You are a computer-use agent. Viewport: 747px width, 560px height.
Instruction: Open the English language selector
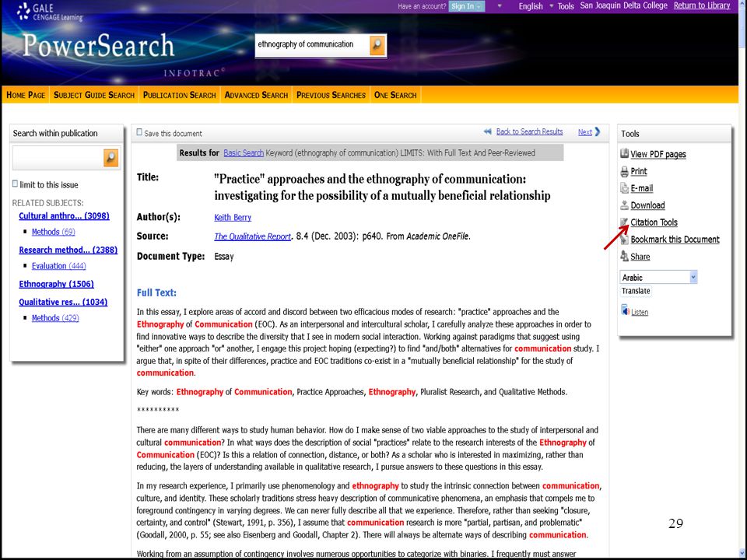point(531,6)
